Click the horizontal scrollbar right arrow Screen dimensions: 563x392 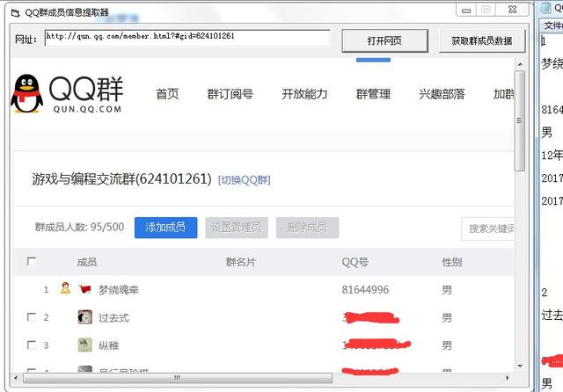508,378
